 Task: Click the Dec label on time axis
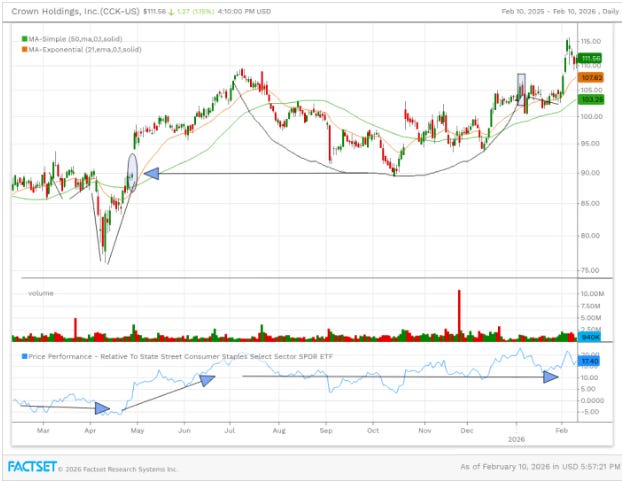click(467, 431)
